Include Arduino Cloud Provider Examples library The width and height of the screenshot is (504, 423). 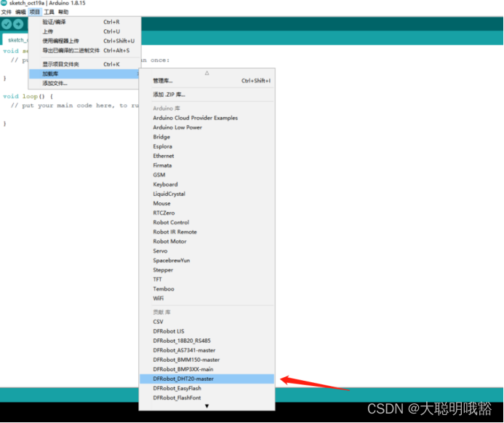(x=207, y=118)
